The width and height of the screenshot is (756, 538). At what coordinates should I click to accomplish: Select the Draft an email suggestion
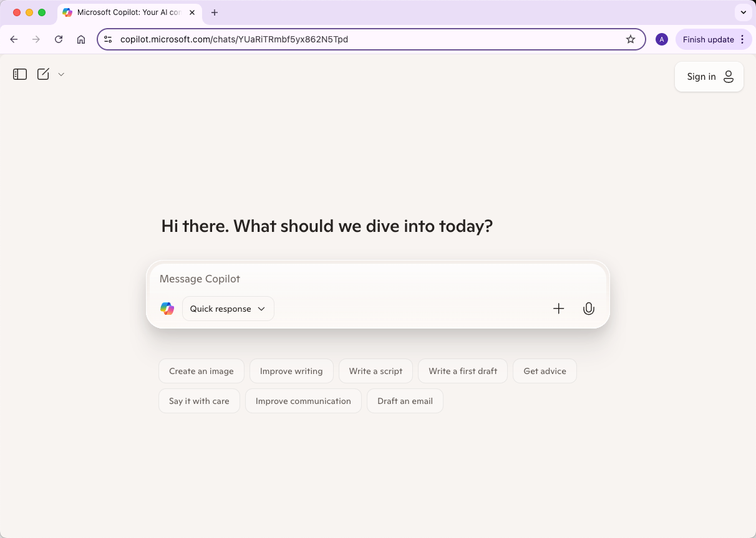[x=405, y=401]
